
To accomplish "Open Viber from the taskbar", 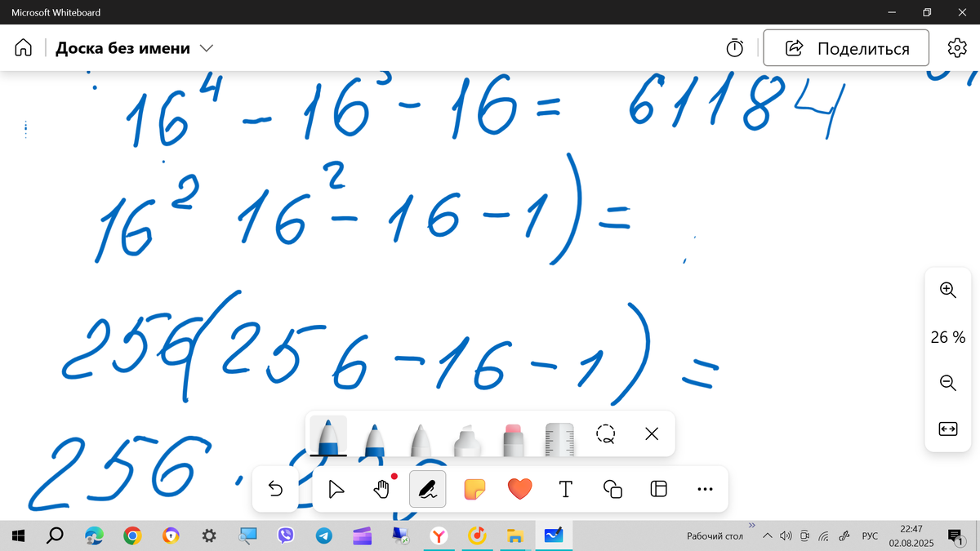I will (x=286, y=535).
